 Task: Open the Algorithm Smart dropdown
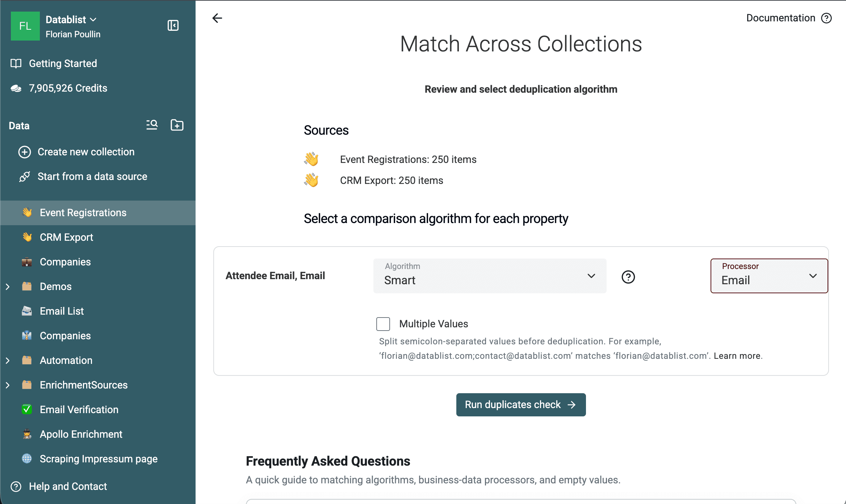pyautogui.click(x=490, y=276)
